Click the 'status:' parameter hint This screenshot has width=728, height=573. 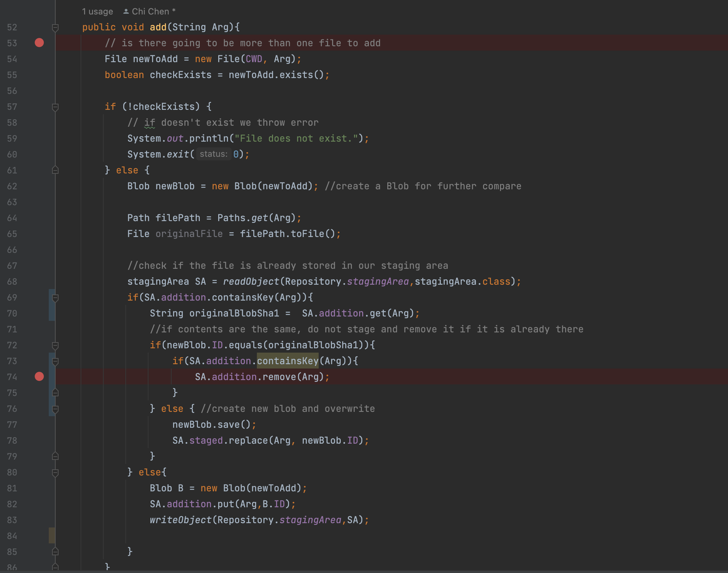[213, 154]
